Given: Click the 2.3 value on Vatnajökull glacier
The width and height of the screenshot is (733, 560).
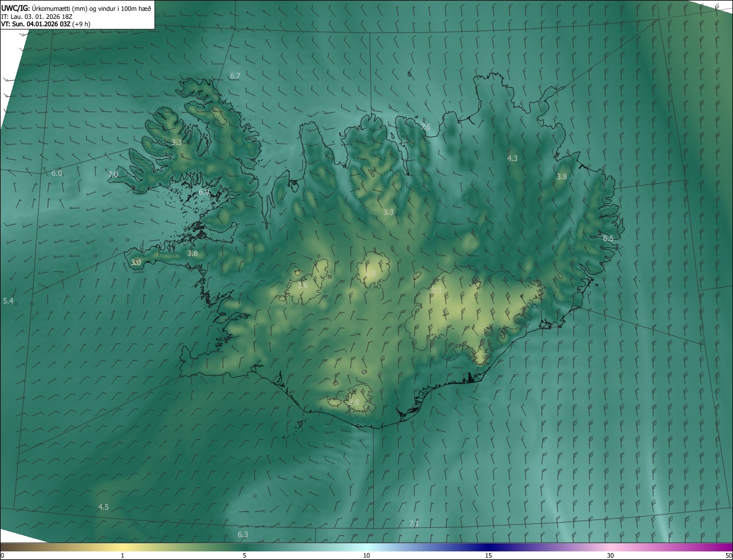Looking at the screenshot, I should (x=436, y=291).
